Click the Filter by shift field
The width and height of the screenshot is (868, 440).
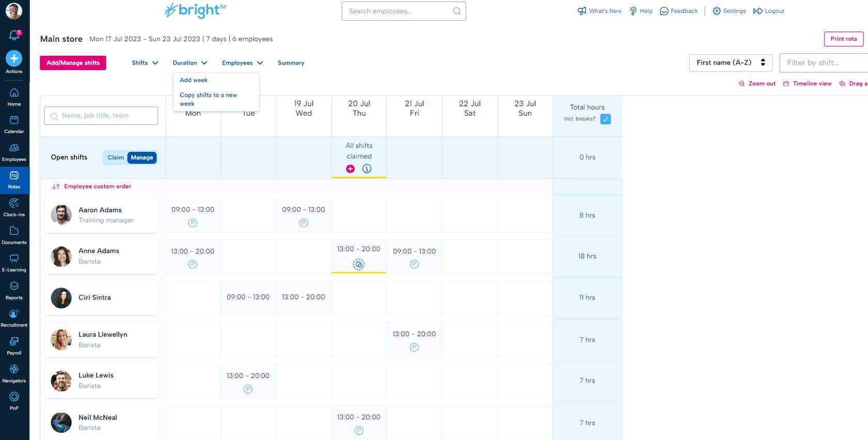[824, 63]
